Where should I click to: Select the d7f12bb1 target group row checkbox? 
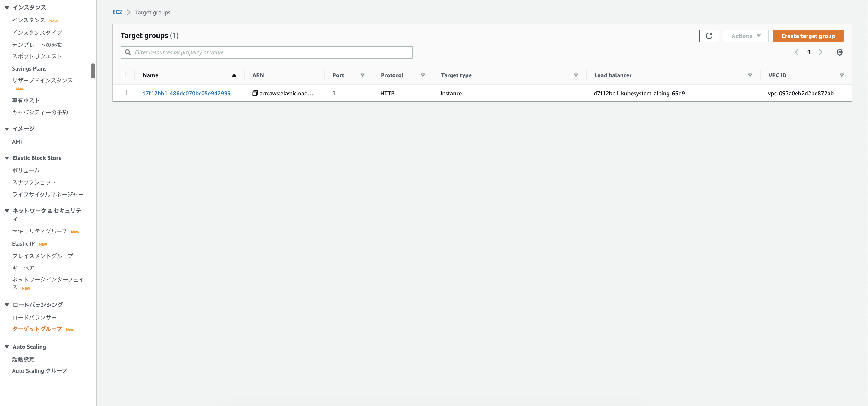[123, 93]
